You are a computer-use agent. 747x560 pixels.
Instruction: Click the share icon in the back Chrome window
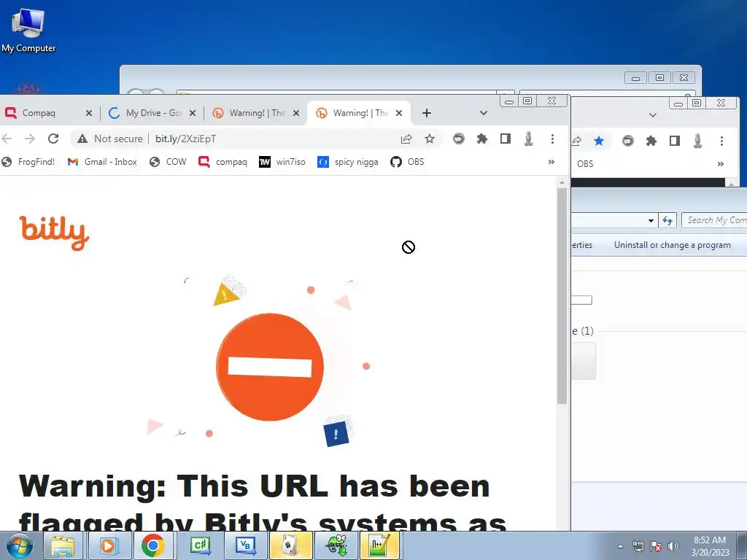(576, 141)
